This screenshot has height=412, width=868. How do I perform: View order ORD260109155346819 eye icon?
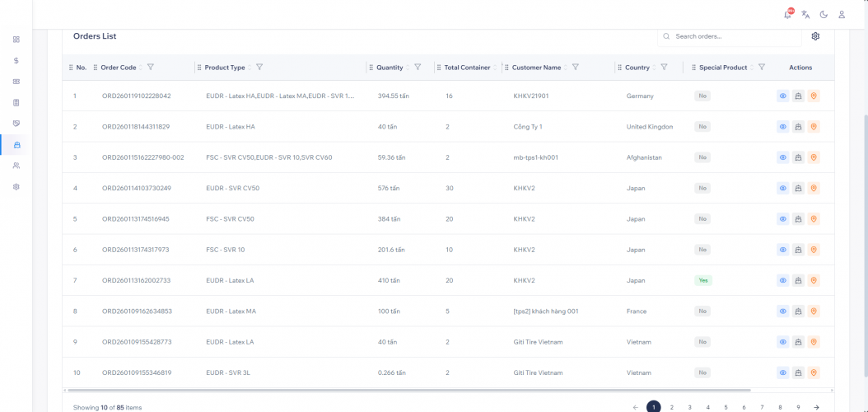pos(782,372)
